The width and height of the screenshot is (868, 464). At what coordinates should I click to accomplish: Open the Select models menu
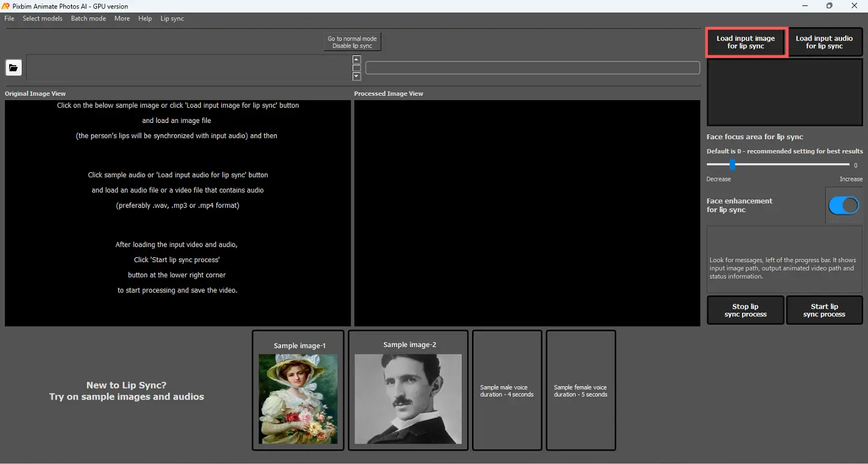click(43, 19)
